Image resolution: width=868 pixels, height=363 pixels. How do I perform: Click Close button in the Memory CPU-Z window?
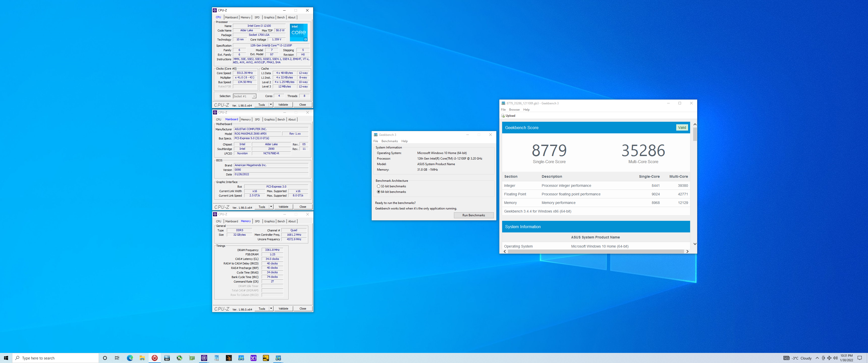pyautogui.click(x=303, y=309)
